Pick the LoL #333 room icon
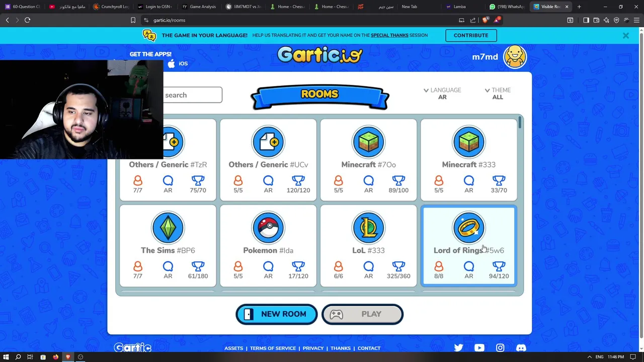The width and height of the screenshot is (644, 362). coord(368,228)
